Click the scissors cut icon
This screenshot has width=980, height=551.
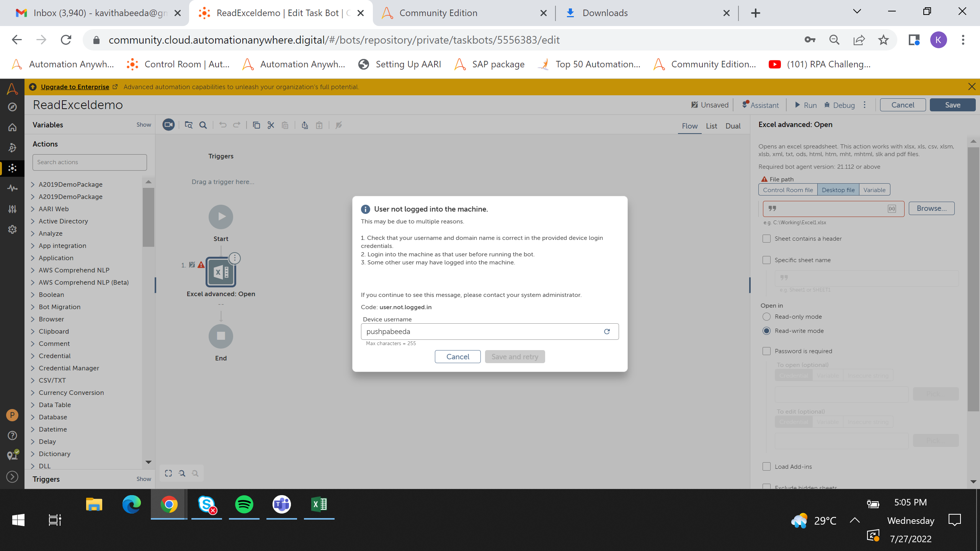(x=271, y=125)
